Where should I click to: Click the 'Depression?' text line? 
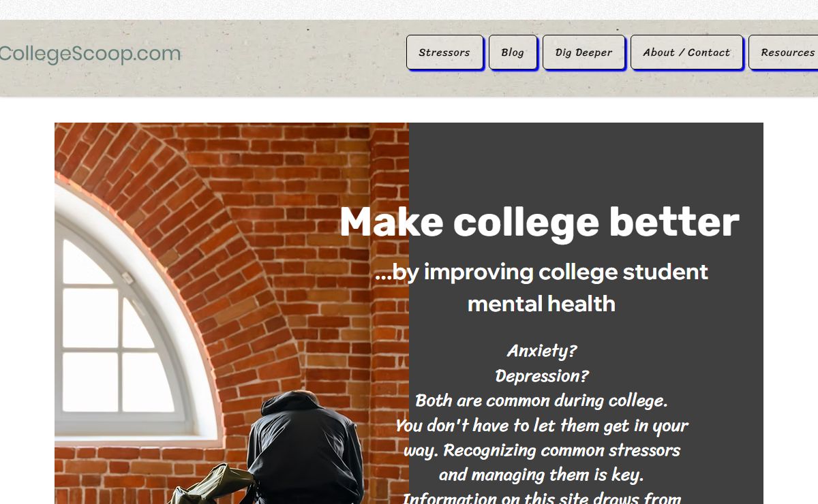tap(541, 376)
